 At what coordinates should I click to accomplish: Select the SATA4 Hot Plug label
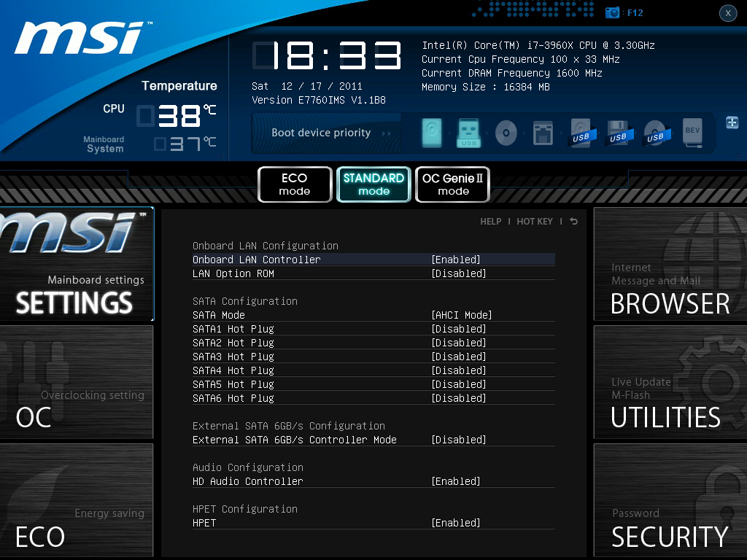(x=233, y=370)
